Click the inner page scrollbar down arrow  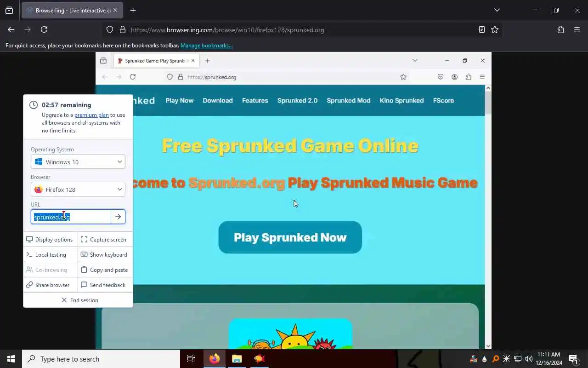pos(488,346)
